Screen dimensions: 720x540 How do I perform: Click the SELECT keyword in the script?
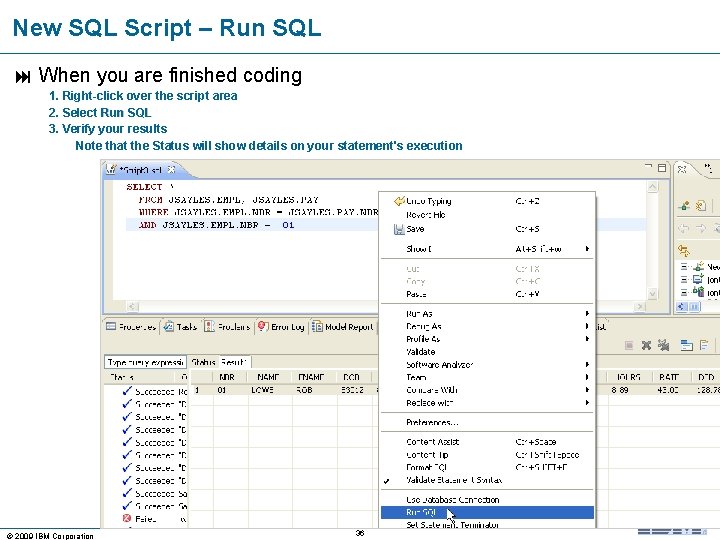coord(144,187)
